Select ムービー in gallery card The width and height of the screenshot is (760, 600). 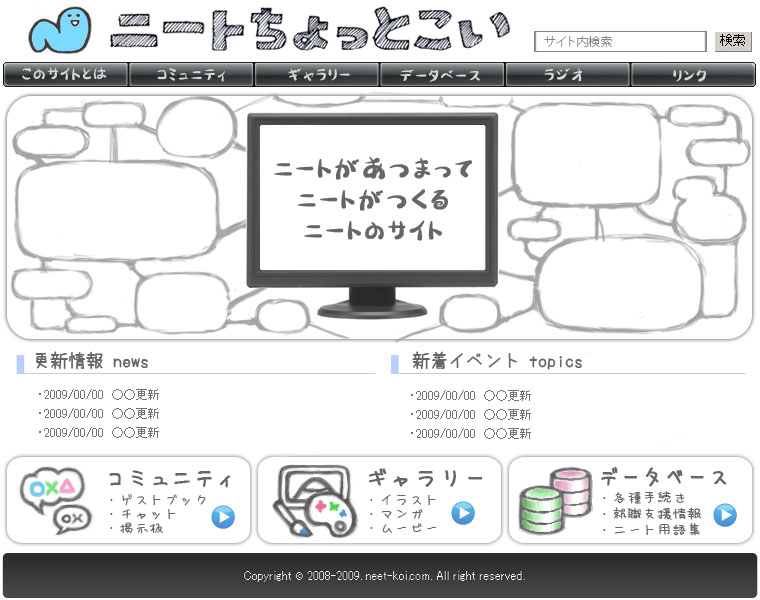pyautogui.click(x=409, y=528)
